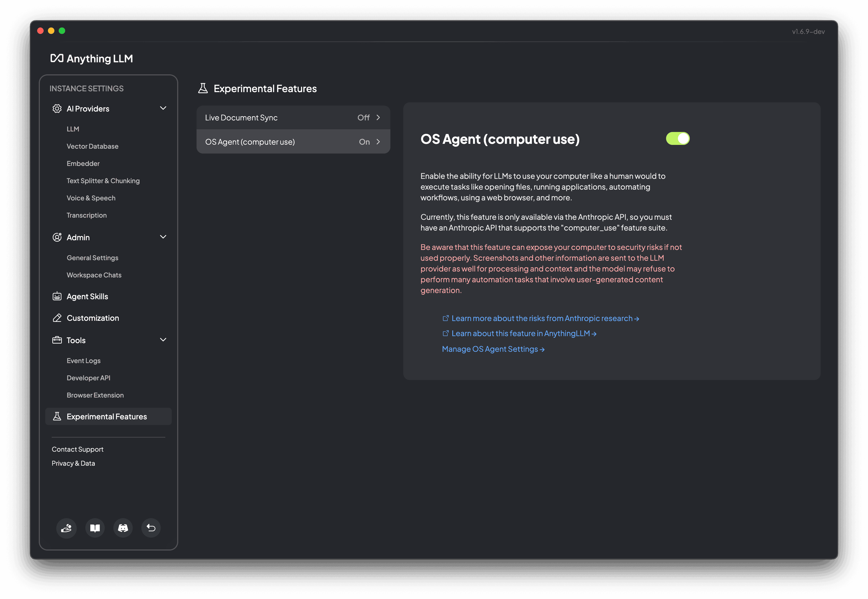Select the Live Document Sync feature row
The height and width of the screenshot is (599, 868).
click(x=293, y=117)
